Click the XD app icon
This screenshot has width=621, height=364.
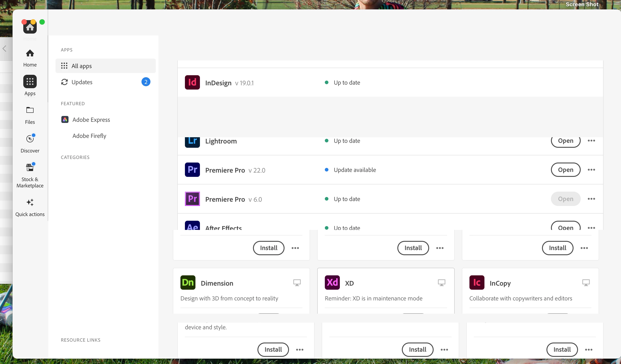coord(332,283)
